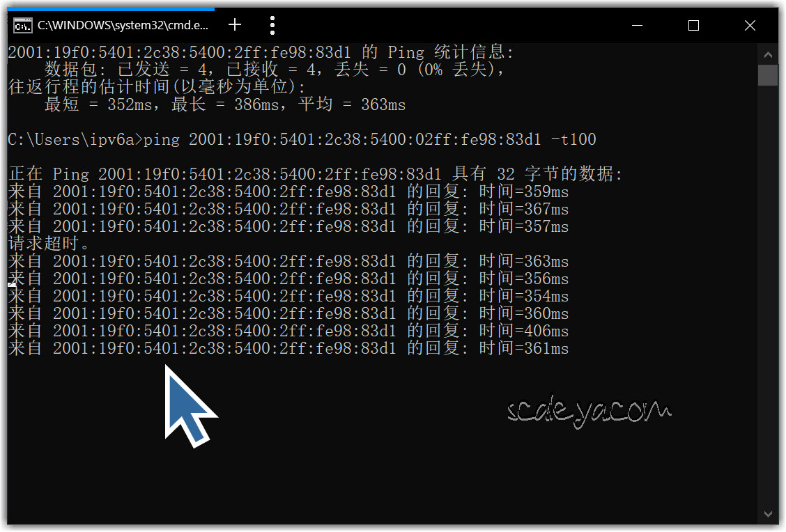Click the scrollbar up arrow
The image size is (786, 532).
[x=768, y=54]
